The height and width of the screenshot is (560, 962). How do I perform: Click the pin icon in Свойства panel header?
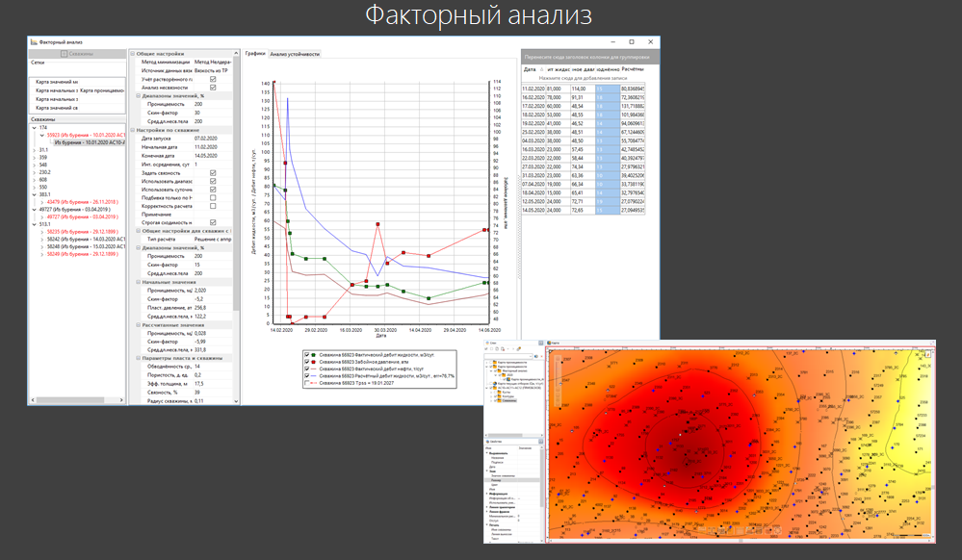[540, 442]
